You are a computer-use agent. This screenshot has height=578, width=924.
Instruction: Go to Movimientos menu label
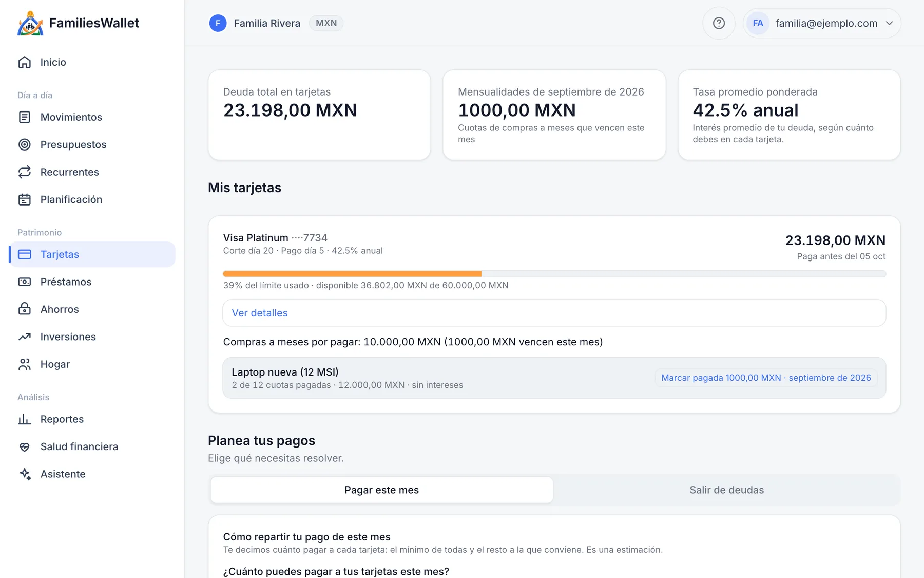(x=71, y=117)
